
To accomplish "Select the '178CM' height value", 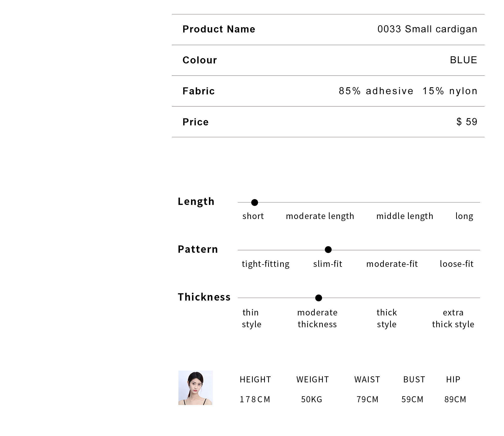I will coord(255,399).
